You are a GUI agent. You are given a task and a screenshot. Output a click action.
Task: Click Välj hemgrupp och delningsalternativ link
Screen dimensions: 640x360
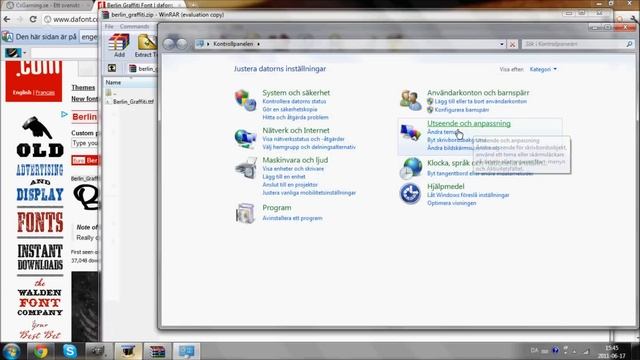pos(309,147)
